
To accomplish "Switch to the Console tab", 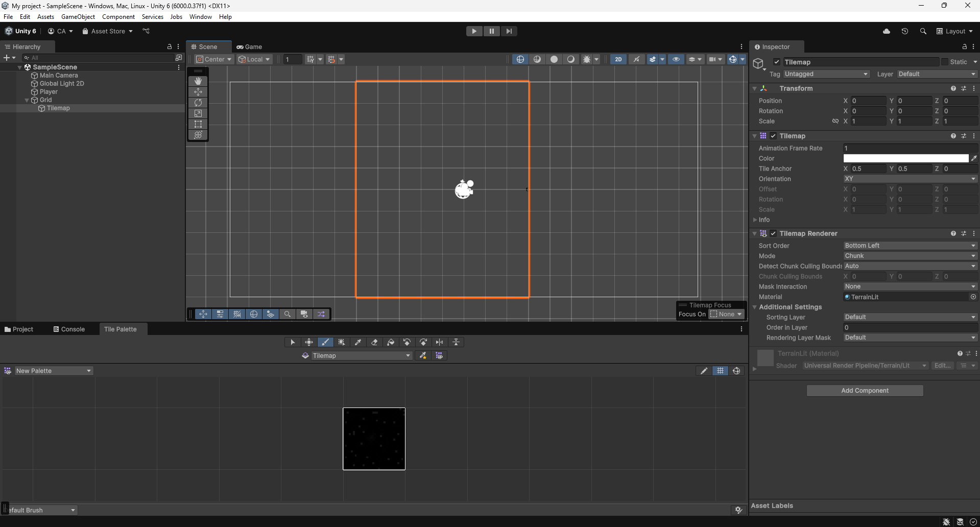I will click(69, 329).
